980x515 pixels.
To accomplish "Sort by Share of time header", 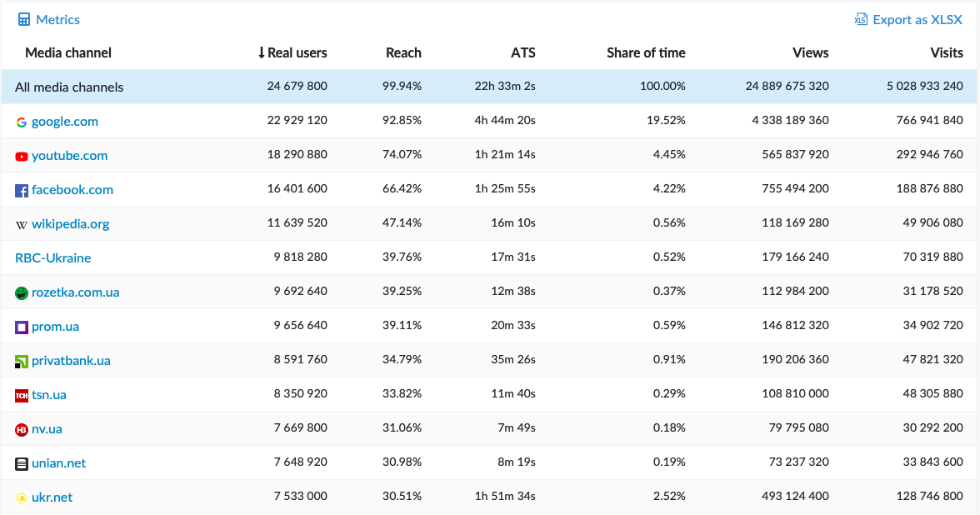I will [x=646, y=53].
